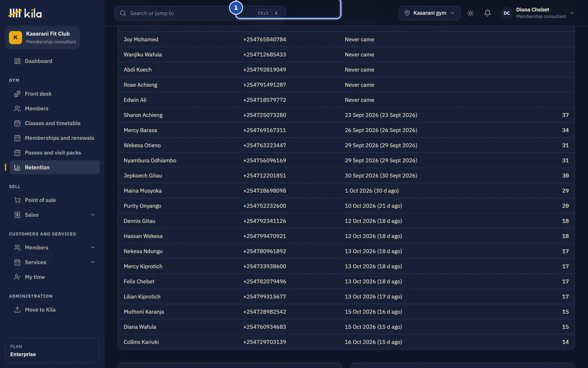The image size is (588, 368).
Task: Click the Retention chart icon
Action: 17,167
